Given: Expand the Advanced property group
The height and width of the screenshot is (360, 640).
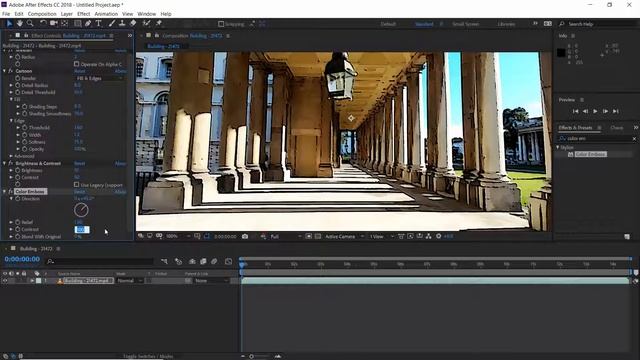Looking at the screenshot, I should point(11,156).
